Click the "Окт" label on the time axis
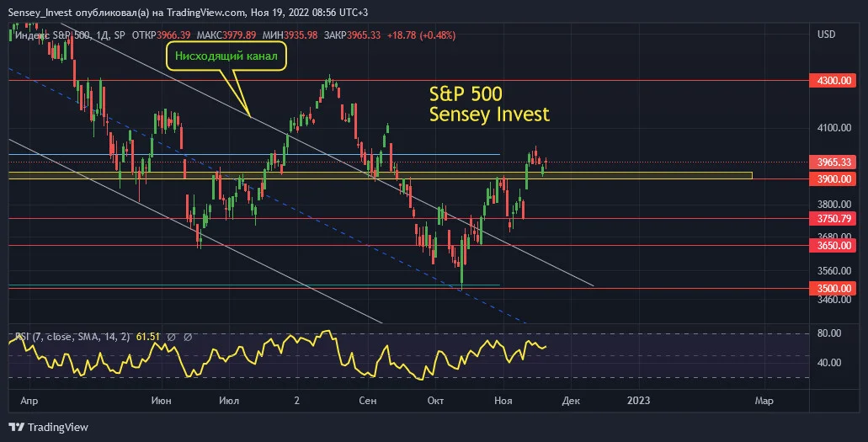This screenshot has height=442, width=868. [x=435, y=401]
